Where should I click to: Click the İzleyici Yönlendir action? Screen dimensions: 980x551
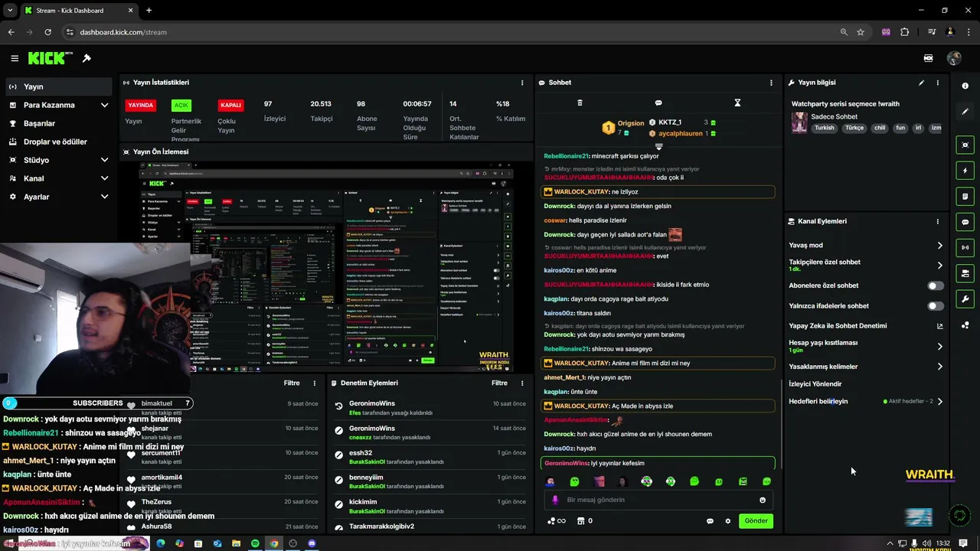[815, 384]
